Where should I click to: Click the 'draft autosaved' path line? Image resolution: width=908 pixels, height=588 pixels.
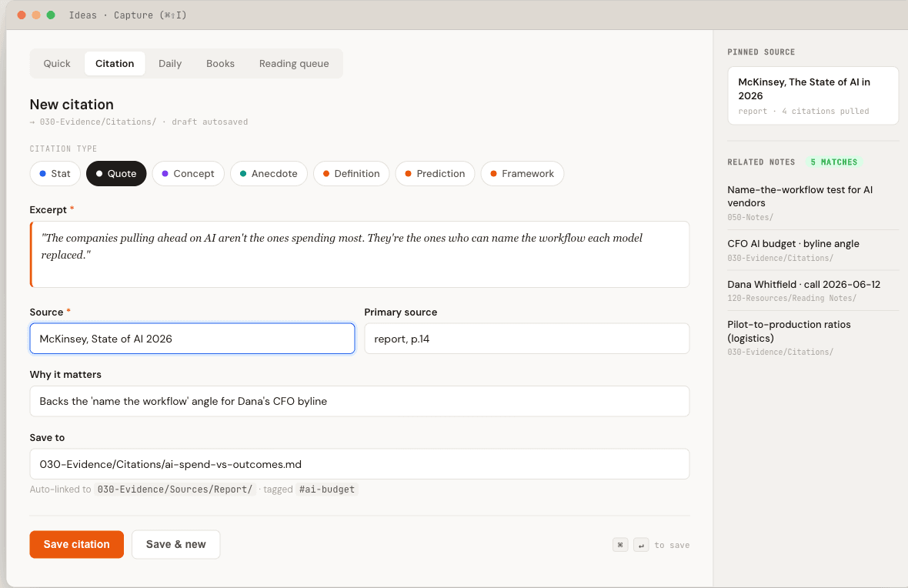coord(139,122)
